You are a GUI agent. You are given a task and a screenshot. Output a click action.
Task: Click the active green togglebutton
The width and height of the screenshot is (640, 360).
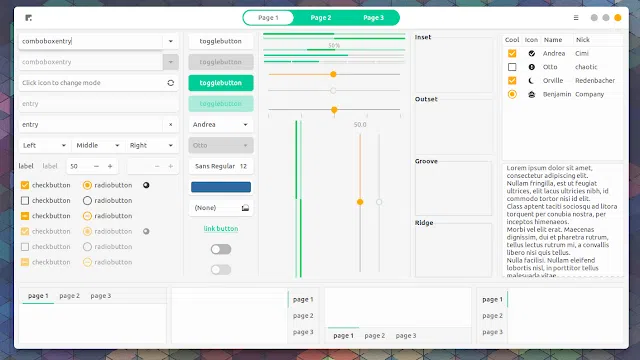pyautogui.click(x=221, y=83)
